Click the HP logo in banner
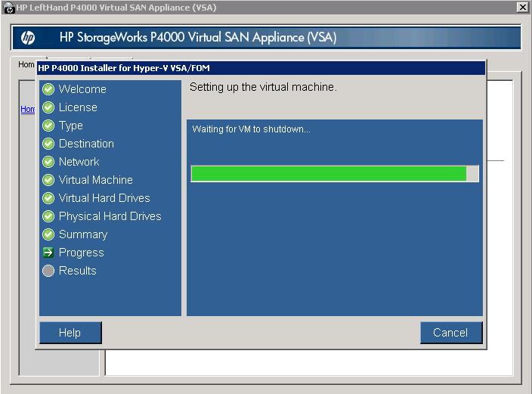The image size is (532, 394). [x=28, y=37]
